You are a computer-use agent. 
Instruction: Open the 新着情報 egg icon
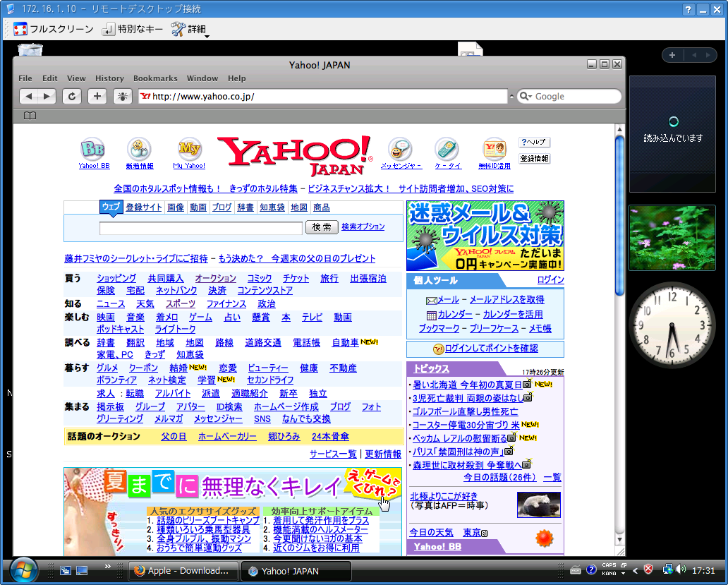(x=139, y=149)
